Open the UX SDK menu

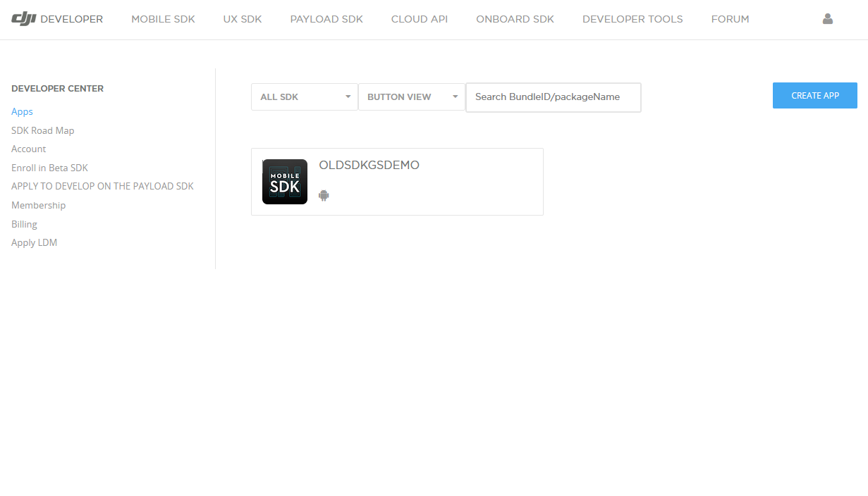(x=243, y=19)
